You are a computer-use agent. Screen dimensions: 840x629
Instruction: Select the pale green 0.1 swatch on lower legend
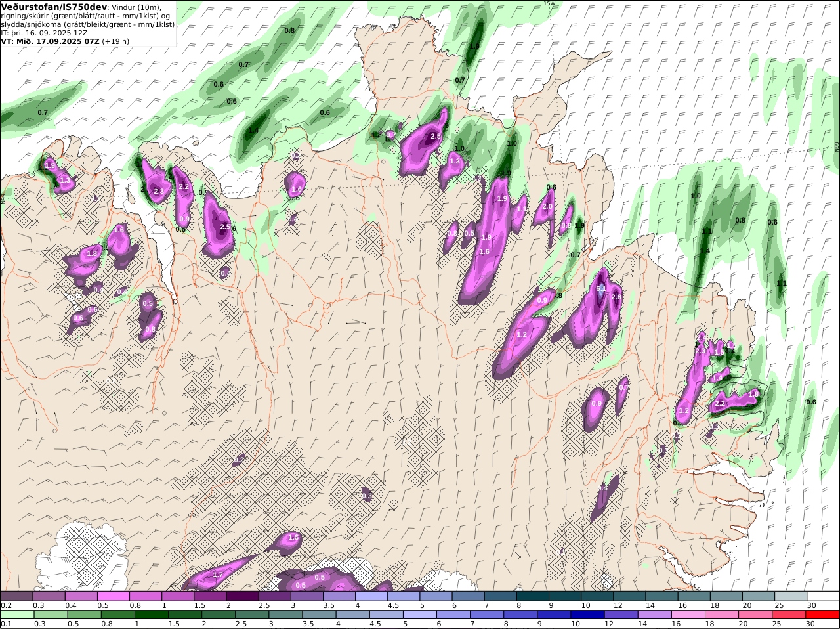[16, 614]
